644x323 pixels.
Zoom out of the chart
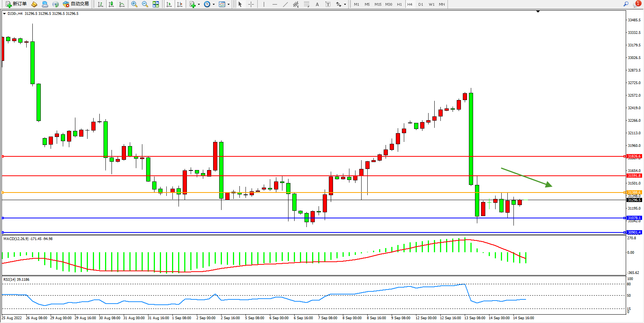coord(145,4)
